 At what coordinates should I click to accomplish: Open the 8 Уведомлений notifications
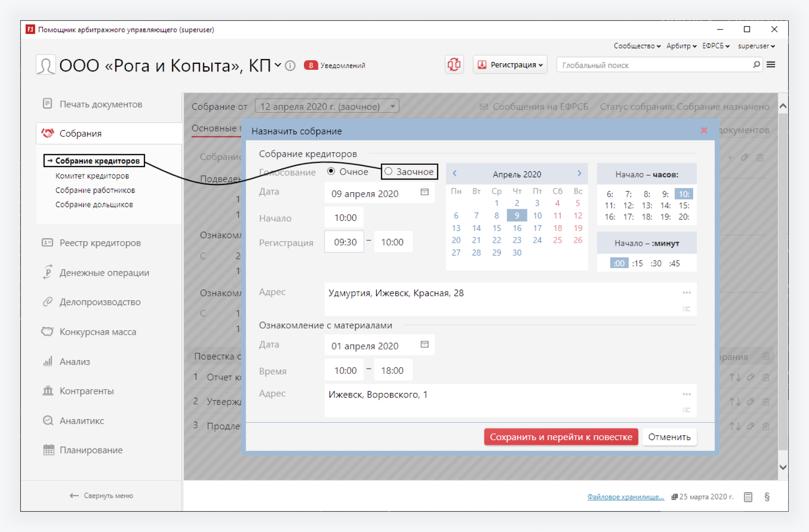pos(334,65)
